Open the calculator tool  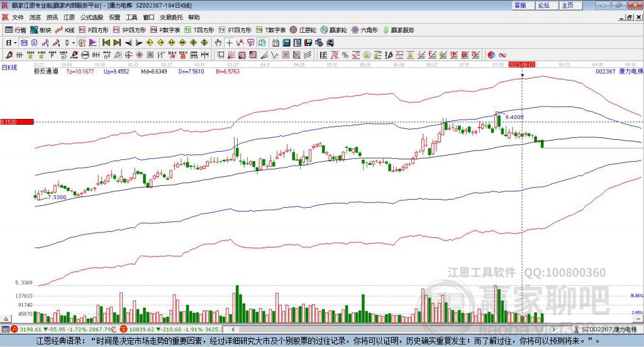point(286,43)
